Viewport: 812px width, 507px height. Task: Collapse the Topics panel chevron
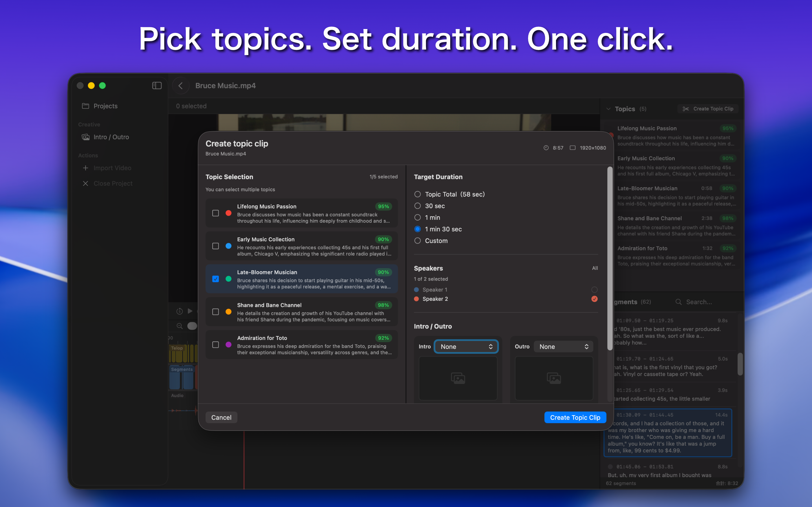608,109
